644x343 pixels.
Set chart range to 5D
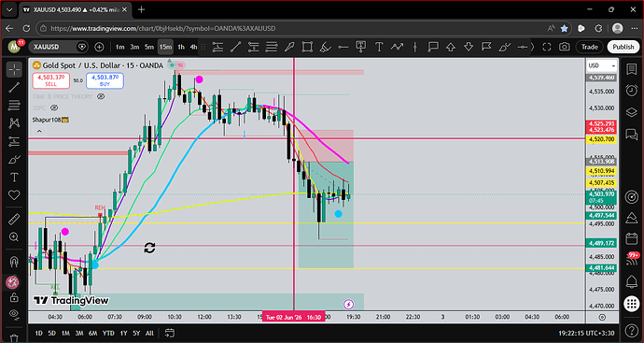51,333
